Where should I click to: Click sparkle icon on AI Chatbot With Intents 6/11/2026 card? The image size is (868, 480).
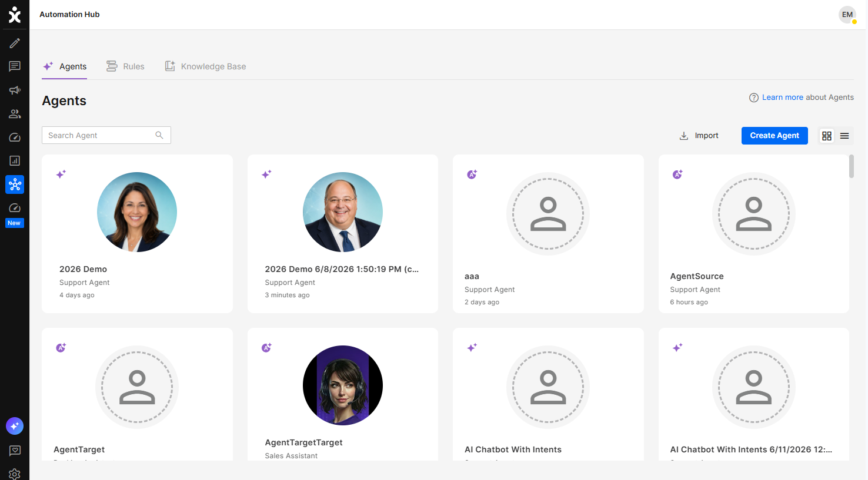(x=677, y=348)
